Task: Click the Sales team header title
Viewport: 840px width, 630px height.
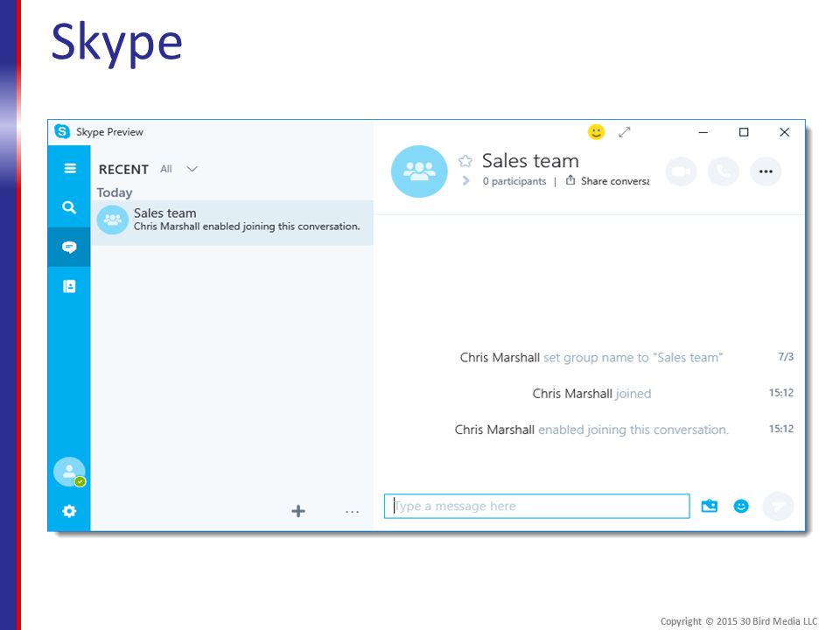Action: pos(530,161)
